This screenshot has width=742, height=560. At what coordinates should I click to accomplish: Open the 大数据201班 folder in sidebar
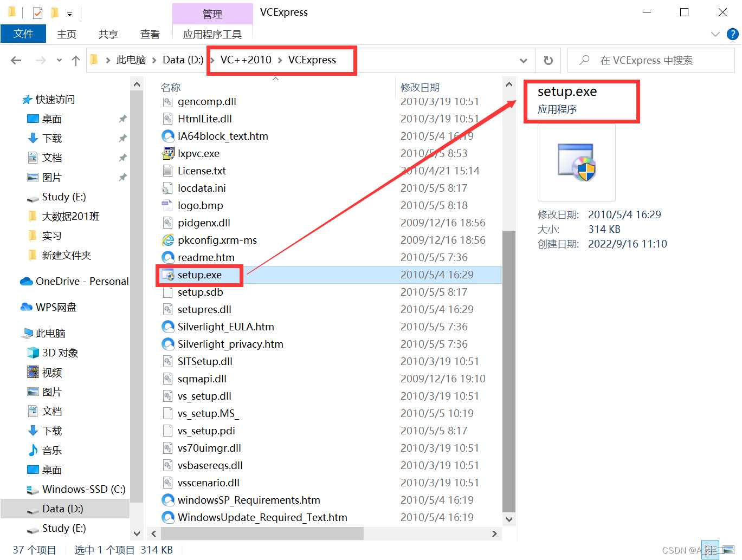click(70, 216)
